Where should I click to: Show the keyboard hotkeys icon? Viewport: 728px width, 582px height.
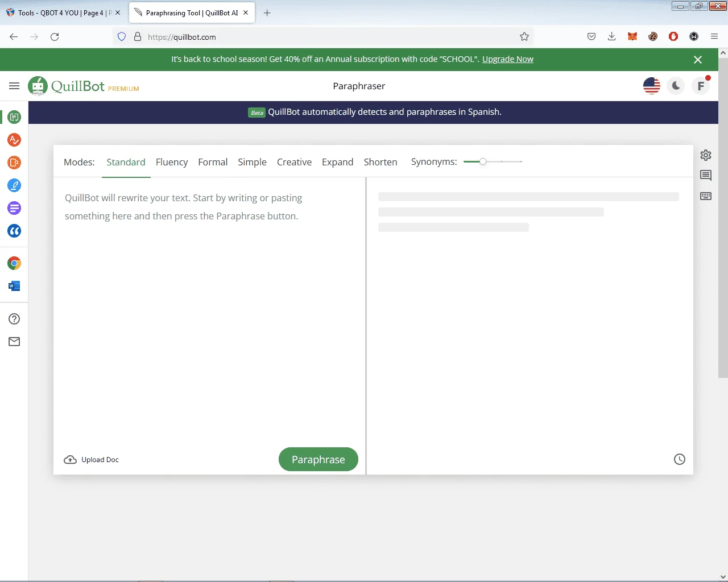click(x=706, y=196)
